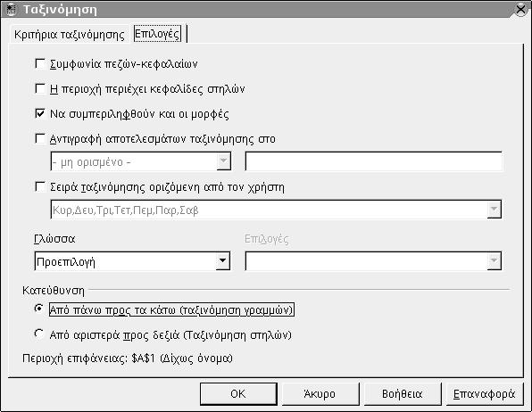The image size is (532, 412).
Task: Select the Επιλογές tab
Action: (x=157, y=34)
